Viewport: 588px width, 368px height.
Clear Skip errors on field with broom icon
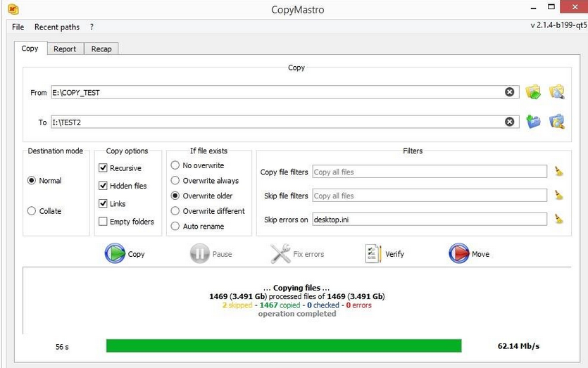pyautogui.click(x=558, y=219)
